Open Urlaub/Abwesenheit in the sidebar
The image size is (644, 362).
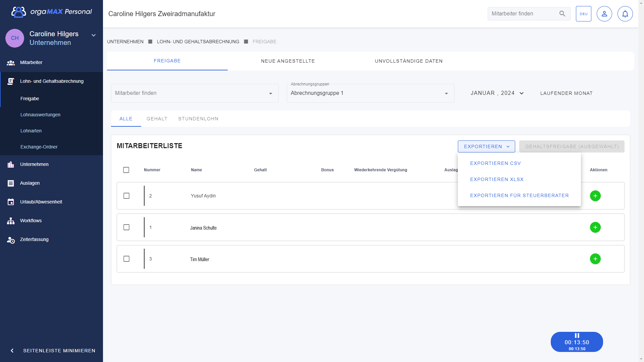tap(41, 202)
